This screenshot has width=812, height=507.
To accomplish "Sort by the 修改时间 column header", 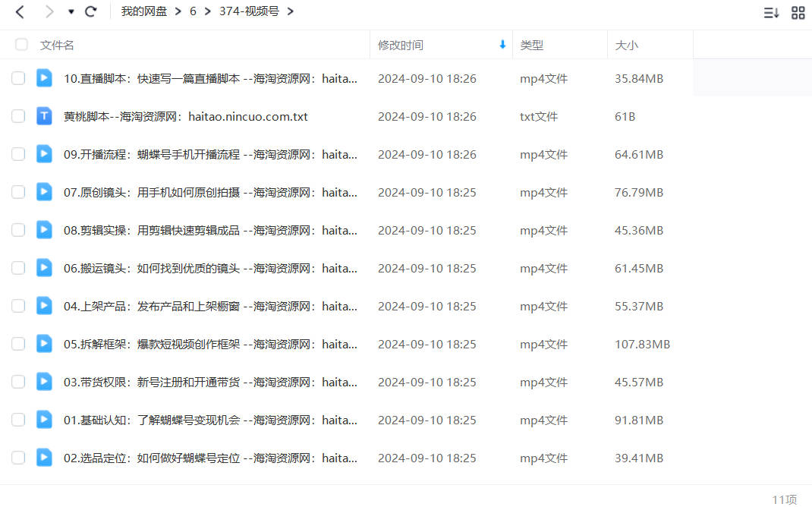I will coord(400,45).
